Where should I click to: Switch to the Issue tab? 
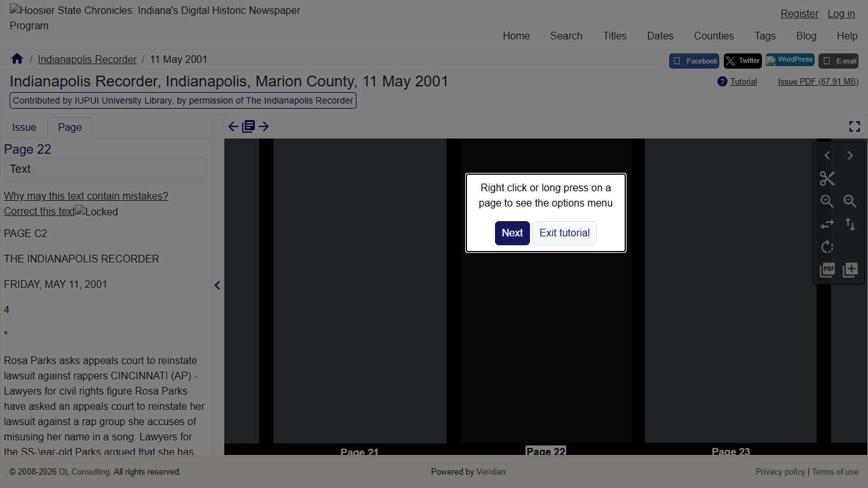[24, 127]
